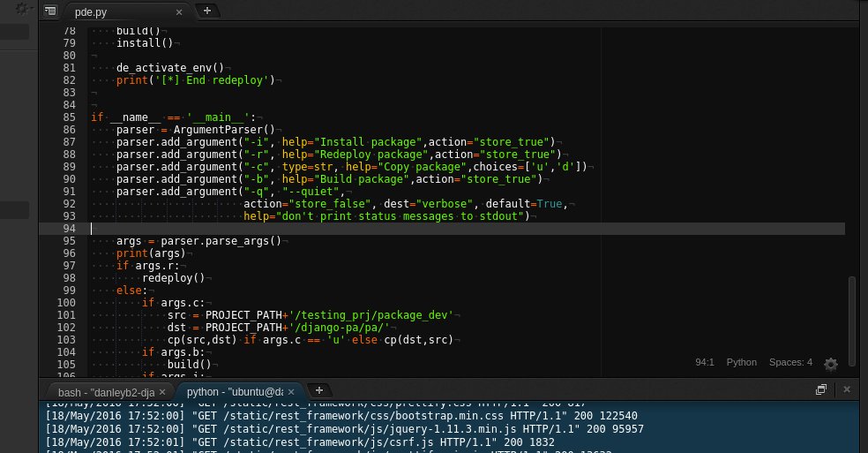Click 'redeploy()' call on line 98
The image size is (868, 453).
173,278
